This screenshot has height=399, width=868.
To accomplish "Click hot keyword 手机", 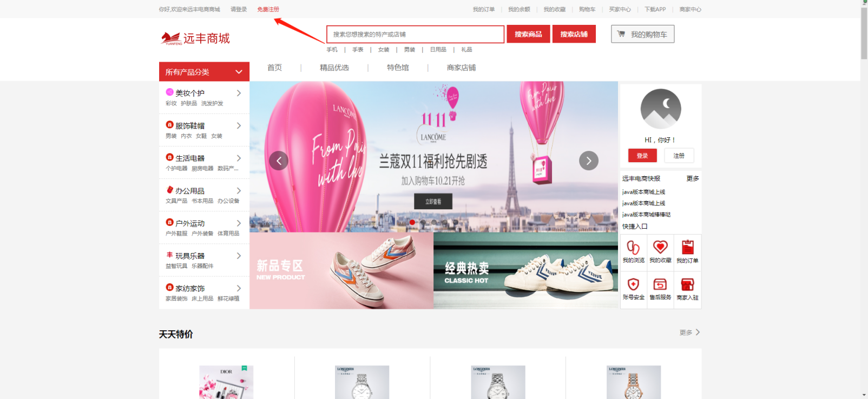I will (x=332, y=50).
